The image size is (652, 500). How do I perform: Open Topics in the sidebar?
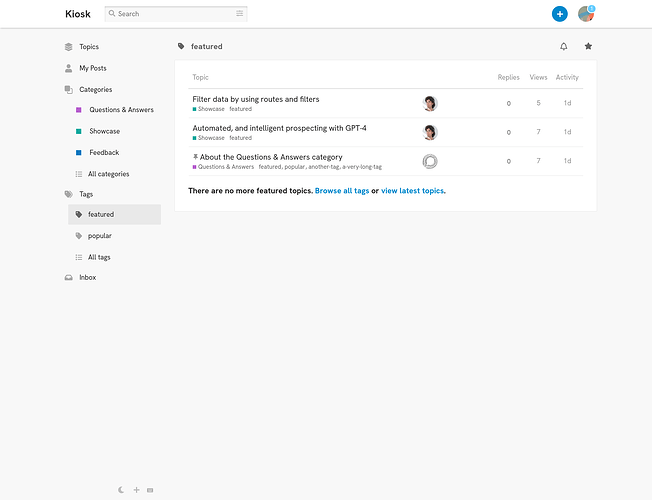tap(89, 47)
